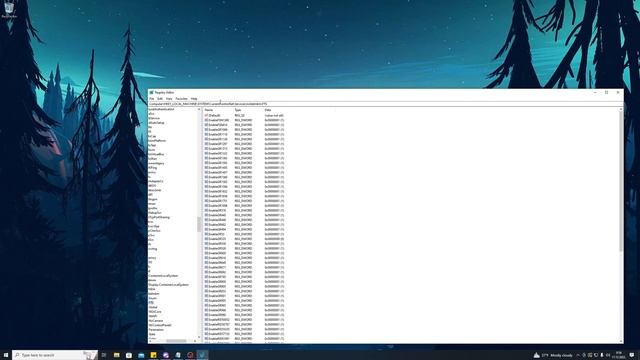Image resolution: width=640 pixels, height=360 pixels.
Task: Open Task View from the taskbar
Action: (x=104, y=355)
